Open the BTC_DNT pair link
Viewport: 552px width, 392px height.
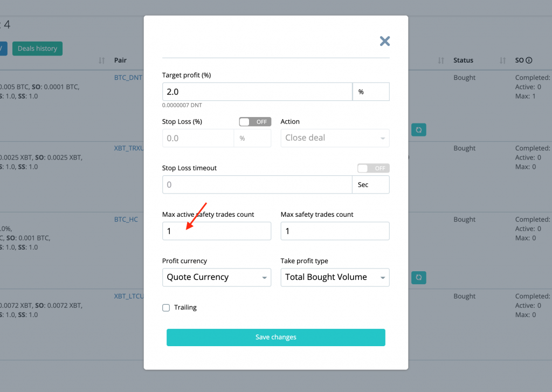point(128,77)
